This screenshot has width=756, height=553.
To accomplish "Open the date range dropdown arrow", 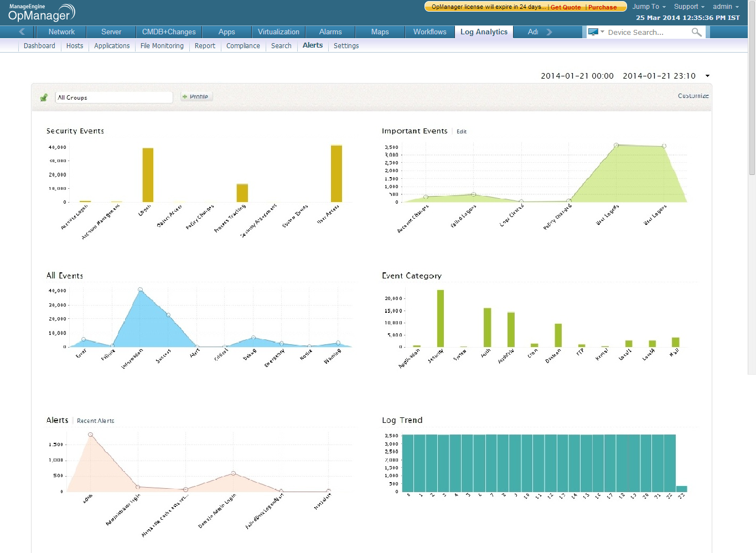I will (x=707, y=76).
